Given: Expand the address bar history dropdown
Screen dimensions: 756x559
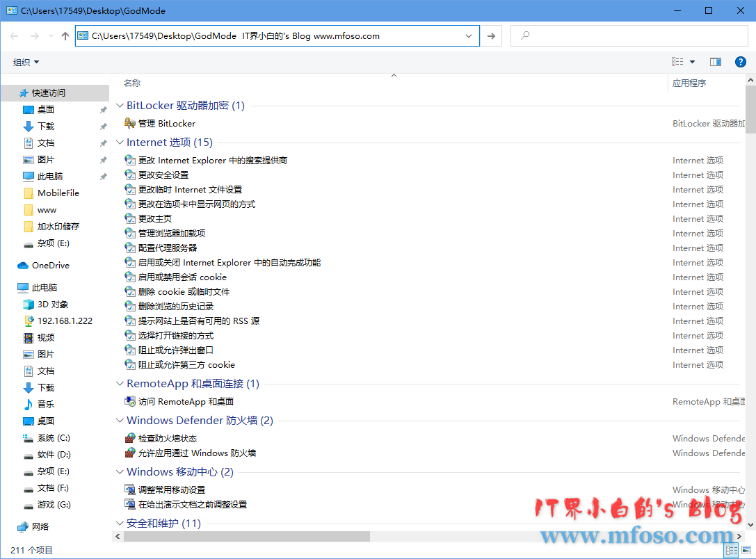Looking at the screenshot, I should pos(469,36).
